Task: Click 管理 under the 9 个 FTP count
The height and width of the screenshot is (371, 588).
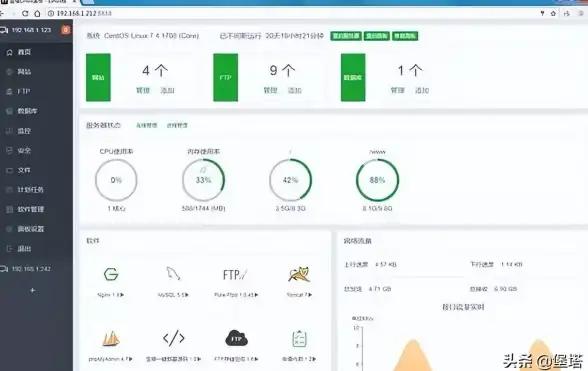Action: pyautogui.click(x=270, y=90)
